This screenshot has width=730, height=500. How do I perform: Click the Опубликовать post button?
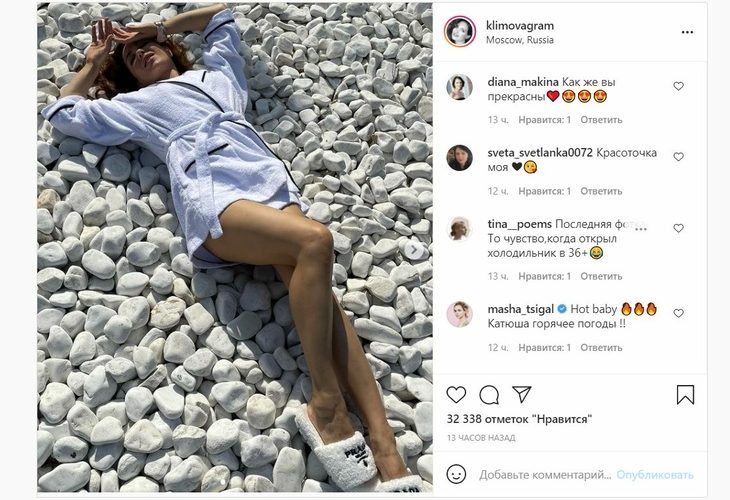[x=655, y=475]
